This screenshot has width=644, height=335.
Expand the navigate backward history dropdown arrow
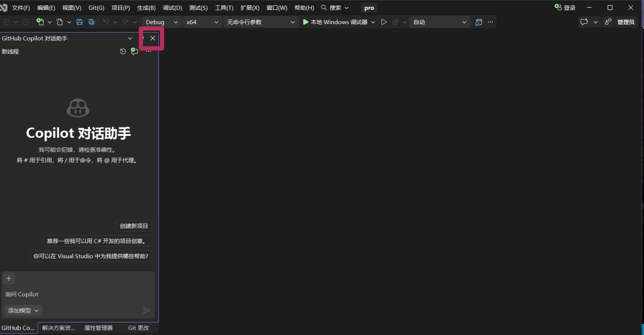pos(16,22)
